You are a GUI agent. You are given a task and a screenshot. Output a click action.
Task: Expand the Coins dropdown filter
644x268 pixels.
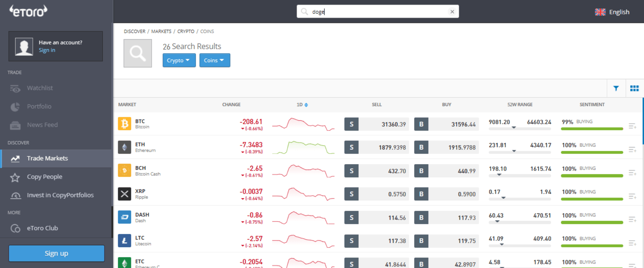(214, 60)
